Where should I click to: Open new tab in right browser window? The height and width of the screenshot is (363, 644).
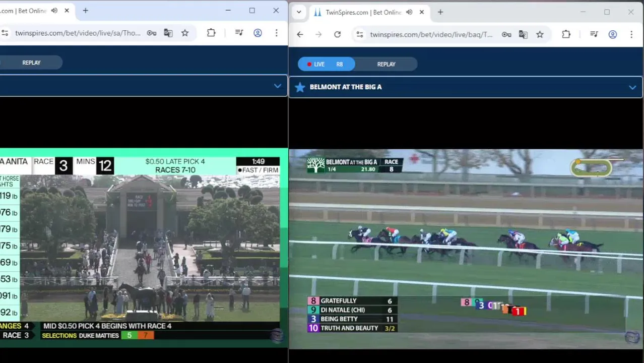(x=440, y=12)
